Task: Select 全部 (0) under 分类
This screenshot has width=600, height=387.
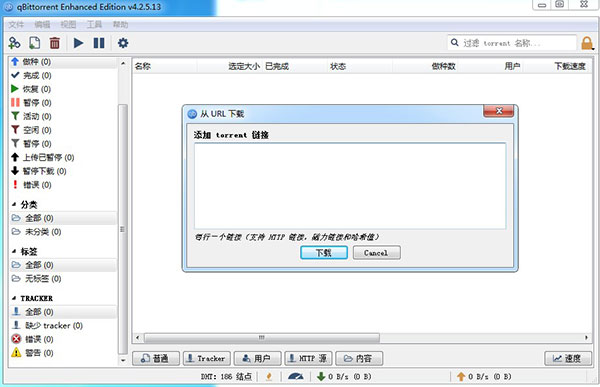Action: coord(63,218)
